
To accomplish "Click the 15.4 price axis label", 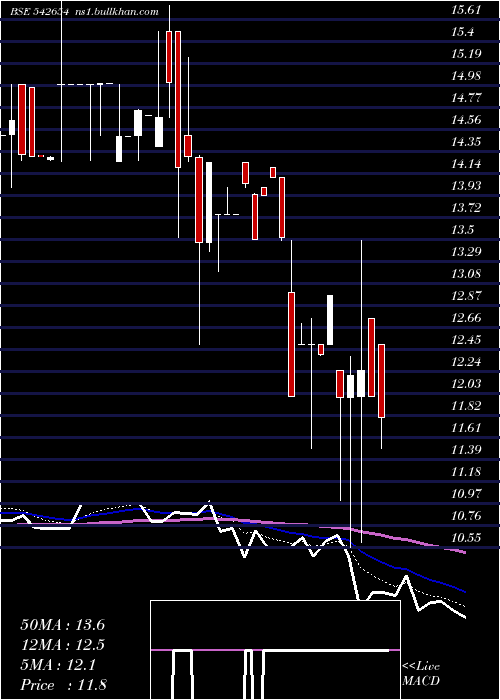I will pyautogui.click(x=462, y=32).
